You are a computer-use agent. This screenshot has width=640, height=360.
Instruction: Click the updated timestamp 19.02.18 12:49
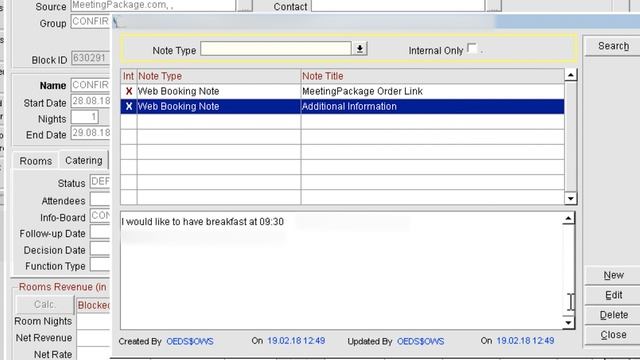(x=525, y=340)
